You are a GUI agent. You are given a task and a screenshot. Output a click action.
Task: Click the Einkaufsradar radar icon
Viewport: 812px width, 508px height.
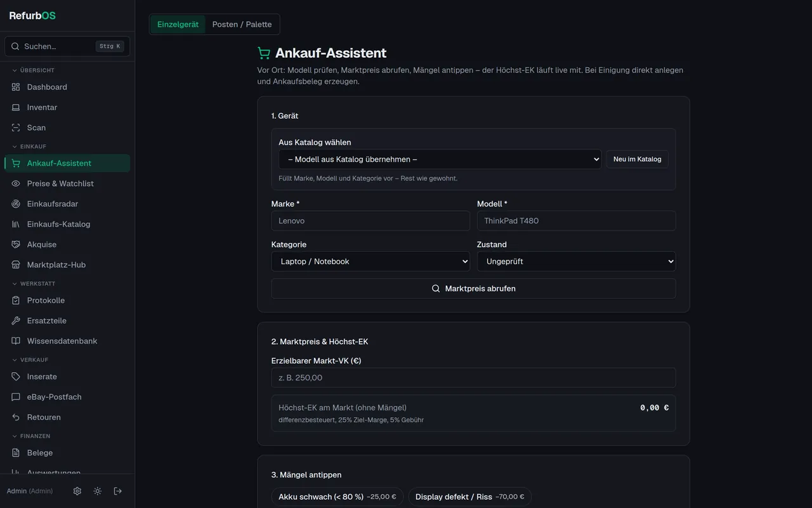(x=16, y=204)
